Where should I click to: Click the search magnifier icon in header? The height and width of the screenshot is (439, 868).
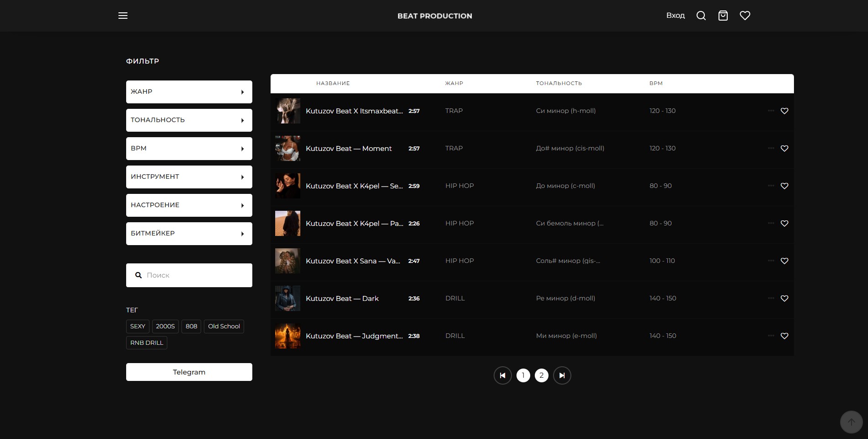tap(701, 16)
